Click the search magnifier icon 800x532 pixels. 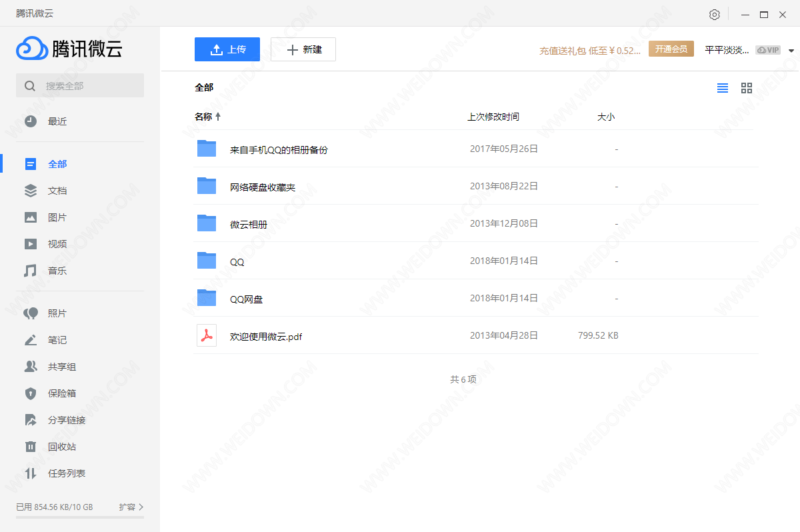click(x=29, y=86)
